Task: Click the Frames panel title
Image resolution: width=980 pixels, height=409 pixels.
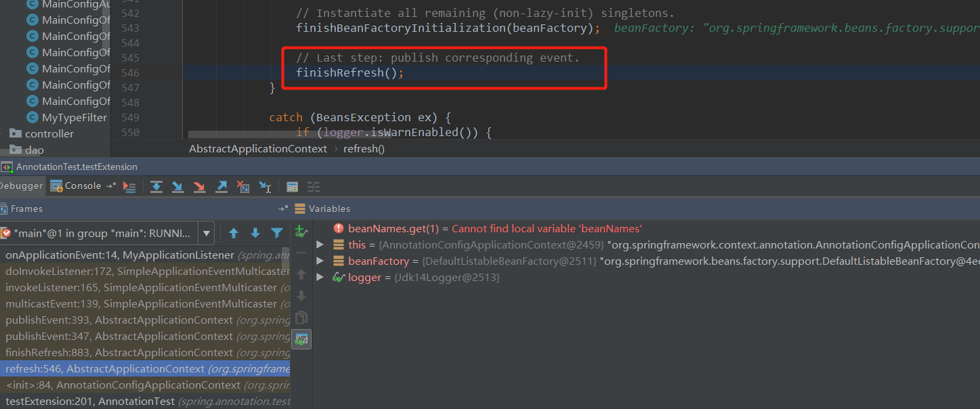Action: [26, 209]
